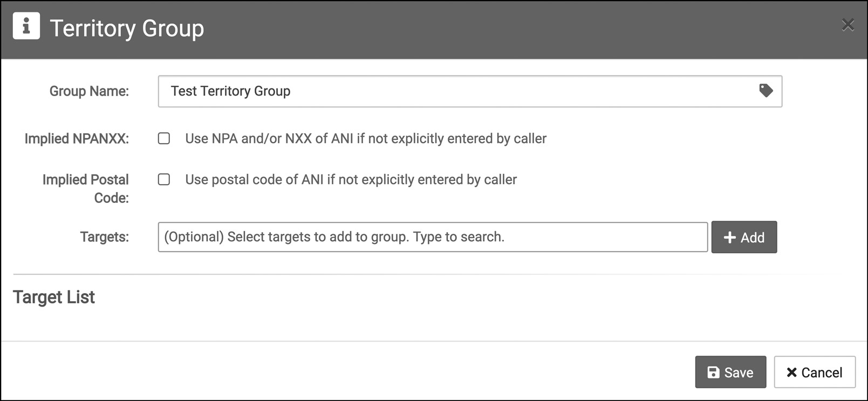
Task: Save the territory group
Action: (730, 372)
